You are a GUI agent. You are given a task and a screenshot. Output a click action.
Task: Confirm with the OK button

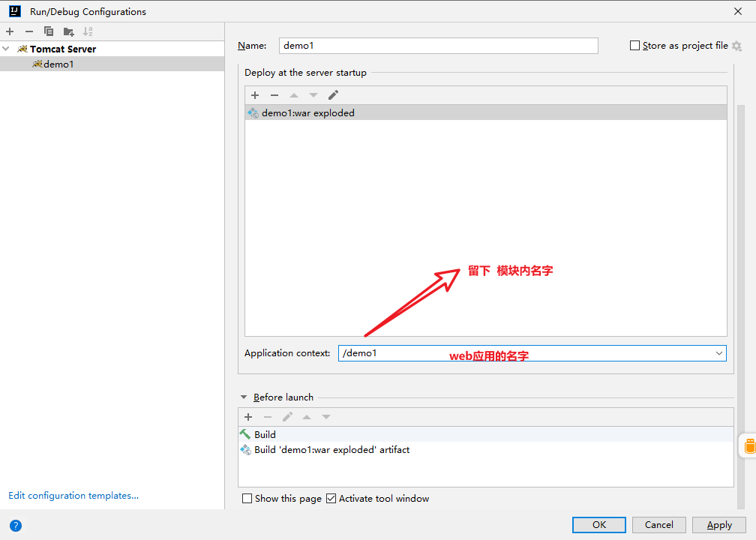coord(598,524)
